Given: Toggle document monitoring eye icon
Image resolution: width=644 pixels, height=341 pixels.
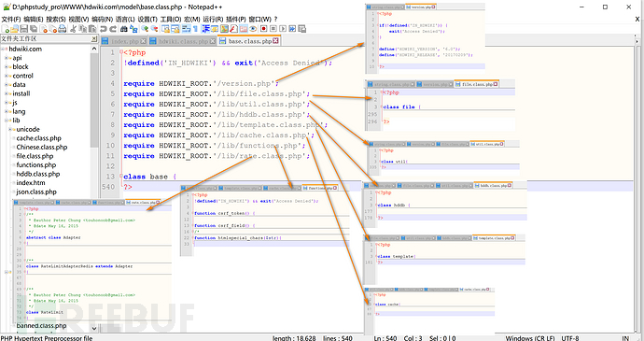Looking at the screenshot, I should (253, 29).
